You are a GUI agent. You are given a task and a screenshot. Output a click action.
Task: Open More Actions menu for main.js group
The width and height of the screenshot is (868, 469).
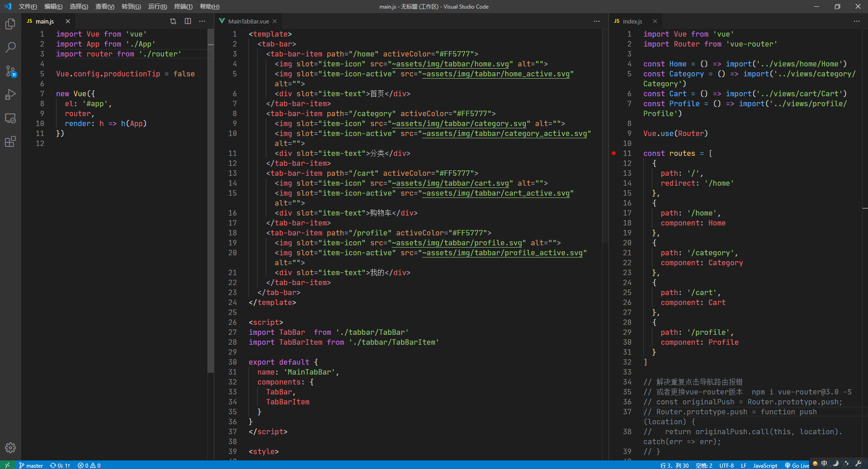(x=202, y=21)
